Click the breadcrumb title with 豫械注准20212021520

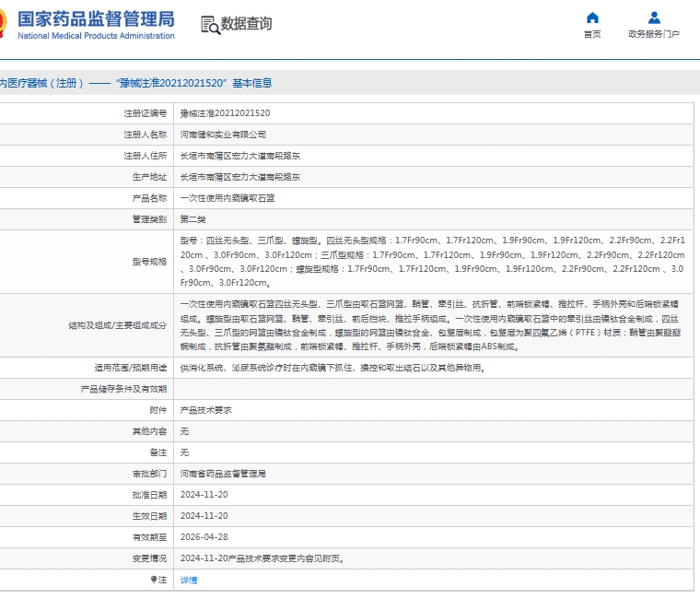[x=135, y=83]
